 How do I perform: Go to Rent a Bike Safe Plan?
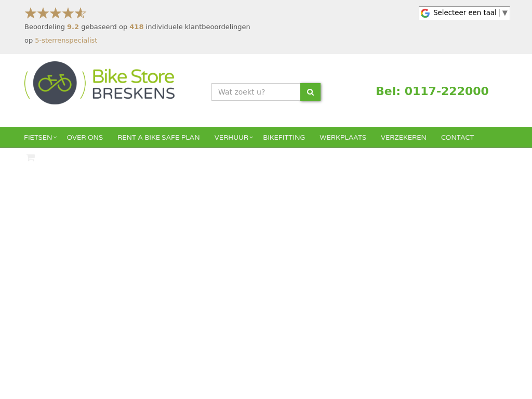coord(158,137)
